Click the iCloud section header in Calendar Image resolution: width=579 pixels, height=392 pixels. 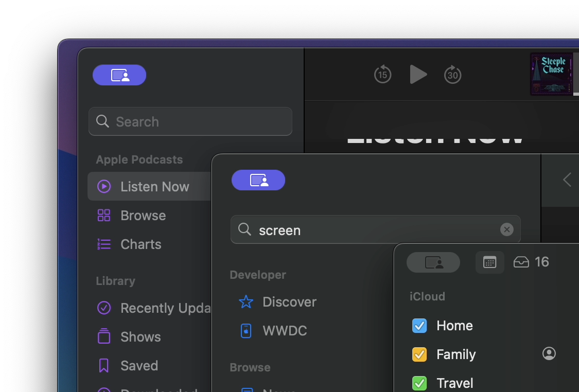click(427, 296)
